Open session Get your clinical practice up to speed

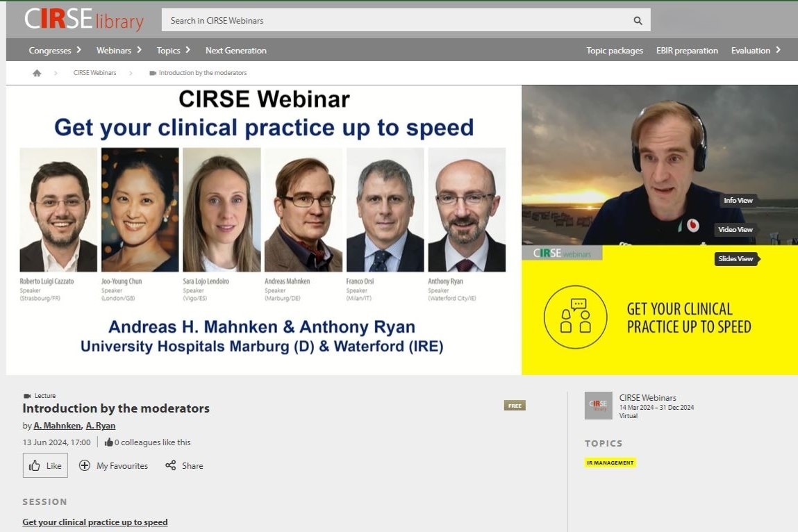[94, 522]
